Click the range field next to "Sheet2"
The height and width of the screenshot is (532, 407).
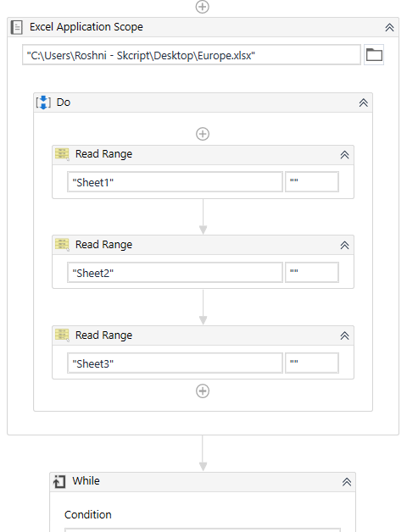click(311, 272)
